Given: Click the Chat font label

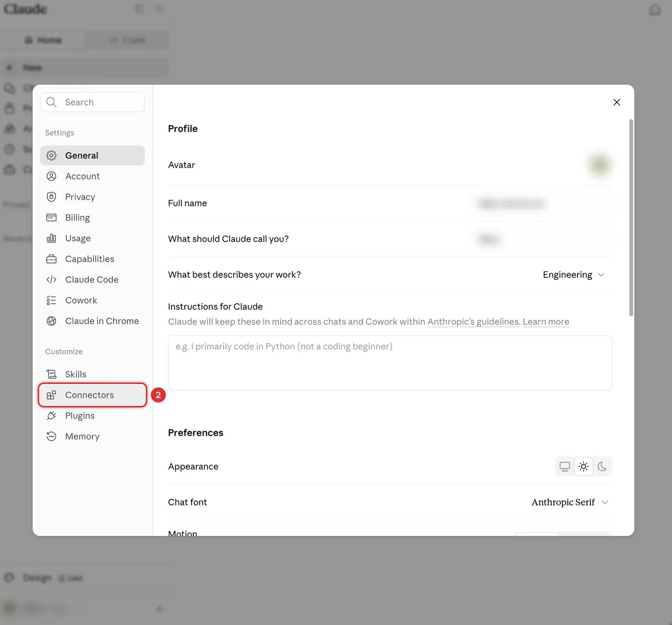Looking at the screenshot, I should coord(188,502).
